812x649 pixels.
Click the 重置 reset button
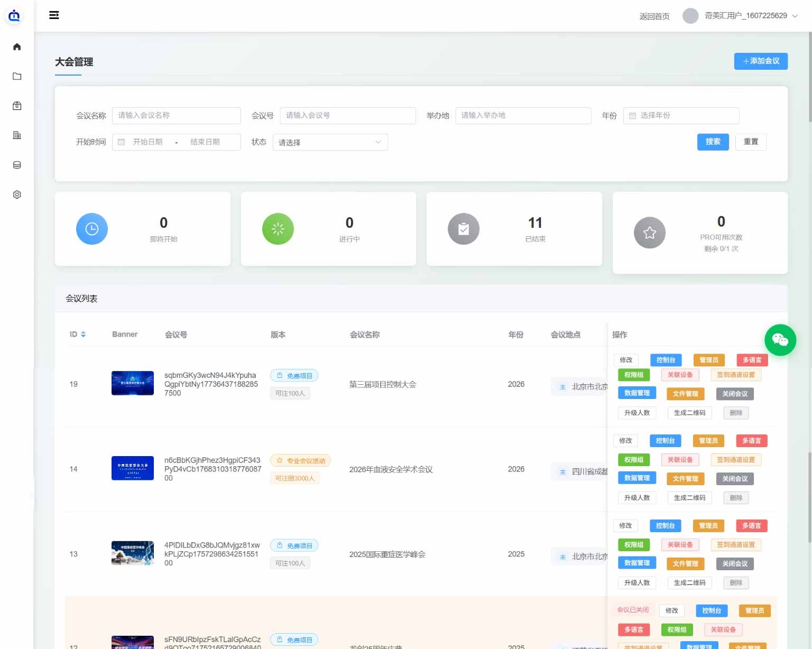(751, 142)
